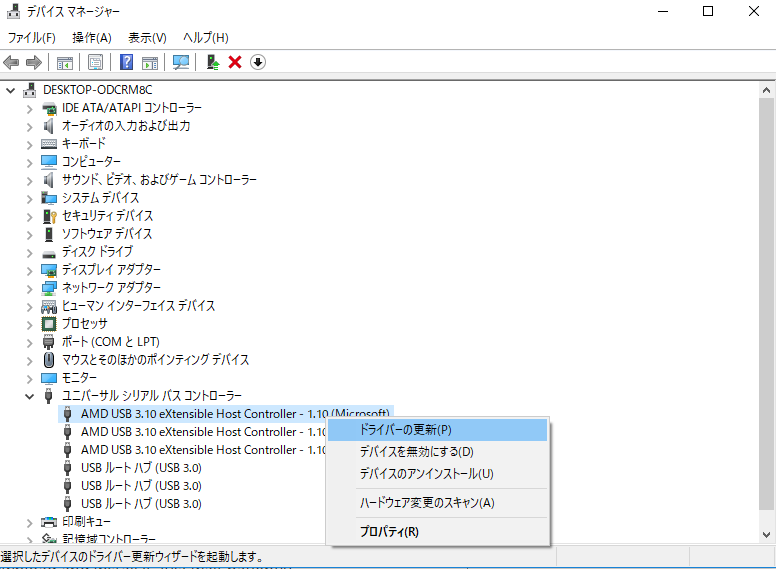Click the DESKTOP-ODCRM8C computer icon
Image resolution: width=776 pixels, height=569 pixels.
(30, 90)
